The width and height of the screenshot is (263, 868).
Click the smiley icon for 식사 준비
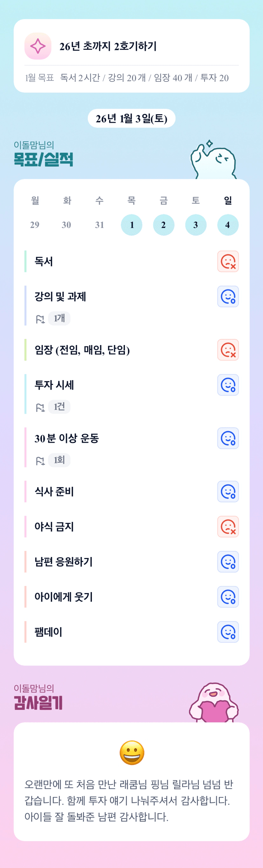tap(228, 492)
